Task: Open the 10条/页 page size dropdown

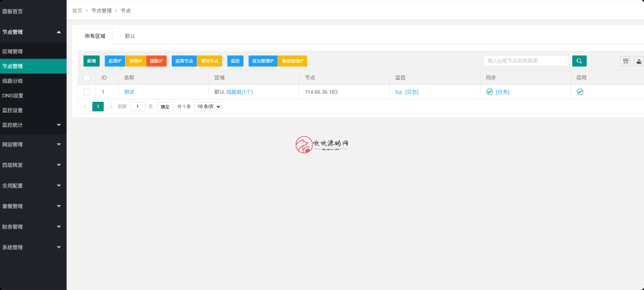Action: click(208, 106)
